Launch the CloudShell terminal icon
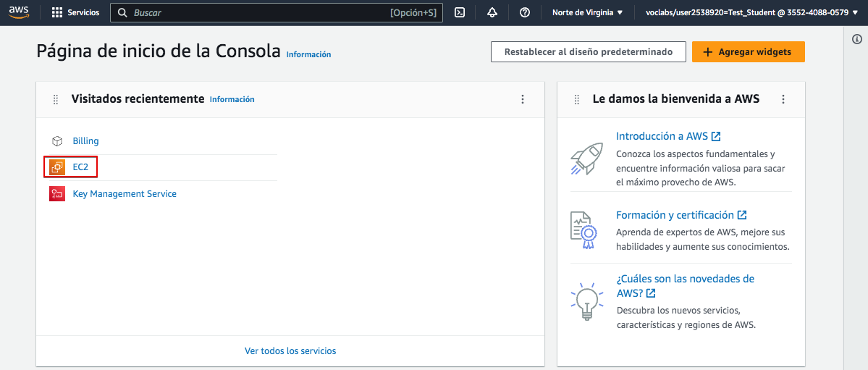This screenshot has width=868, height=370. pyautogui.click(x=460, y=13)
